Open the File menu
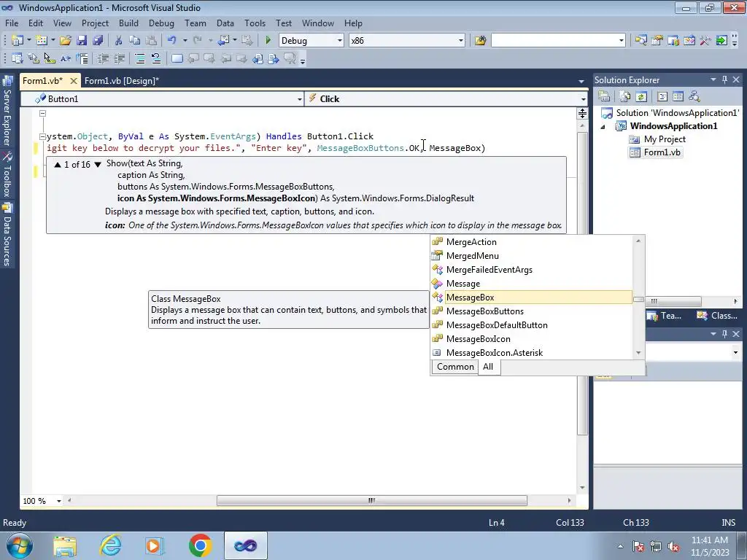The height and width of the screenshot is (560, 747). pyautogui.click(x=12, y=23)
